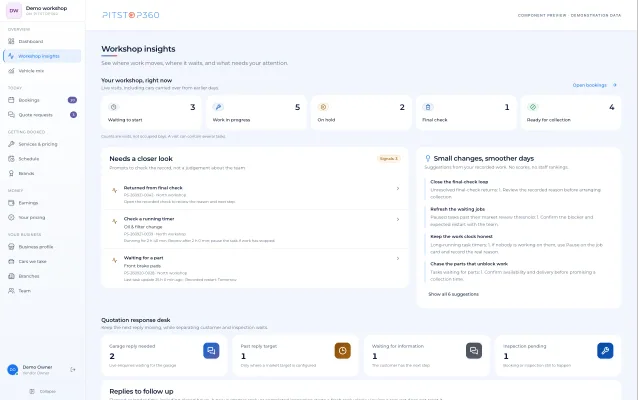
Task: Click the Cars we take icon
Action: pyautogui.click(x=11, y=262)
